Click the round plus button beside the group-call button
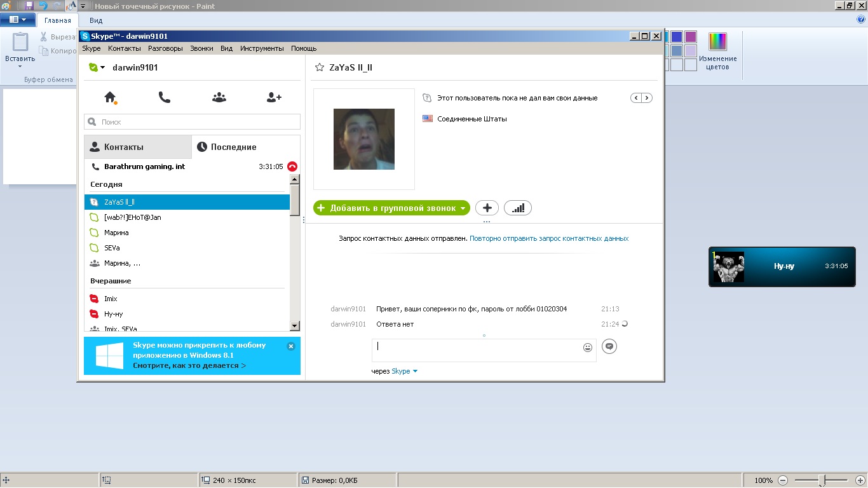This screenshot has height=488, width=868. tap(487, 208)
